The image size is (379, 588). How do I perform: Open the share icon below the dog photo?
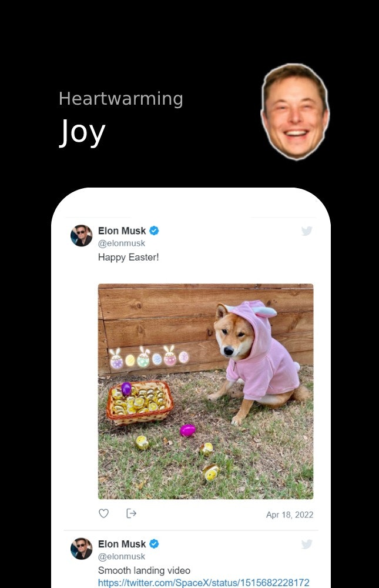[131, 513]
